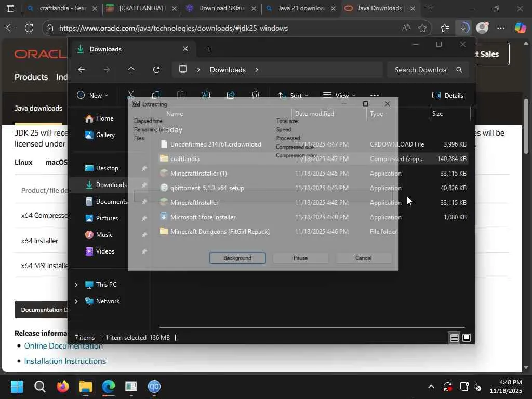Click Pause button in Extracting dialog
Image resolution: width=532 pixels, height=399 pixels.
point(301,258)
